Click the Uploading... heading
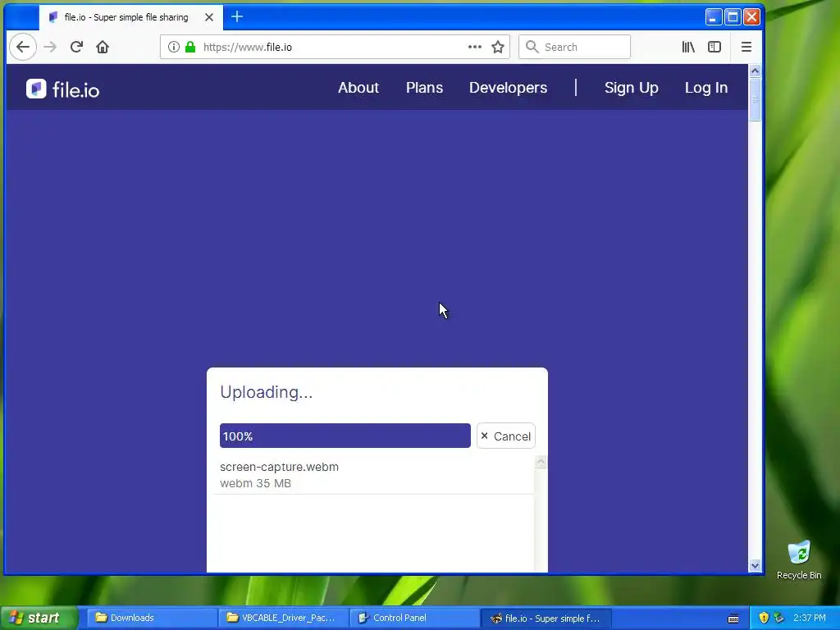The width and height of the screenshot is (840, 630). (x=267, y=392)
